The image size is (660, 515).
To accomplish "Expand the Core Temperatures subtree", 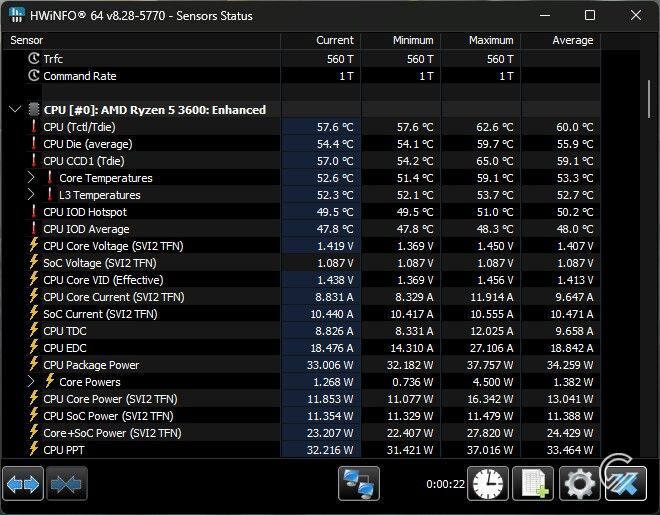I will (31, 178).
